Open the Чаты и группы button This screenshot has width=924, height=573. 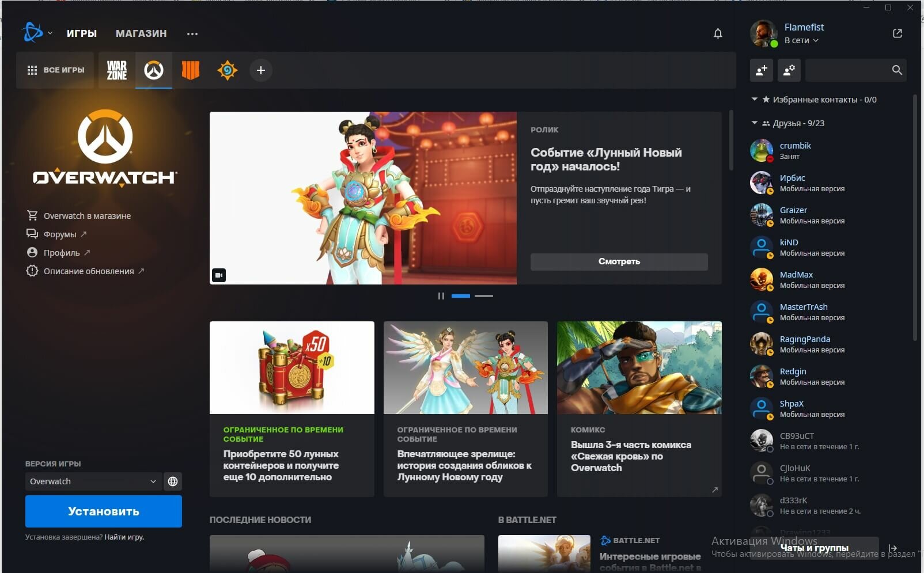point(815,548)
